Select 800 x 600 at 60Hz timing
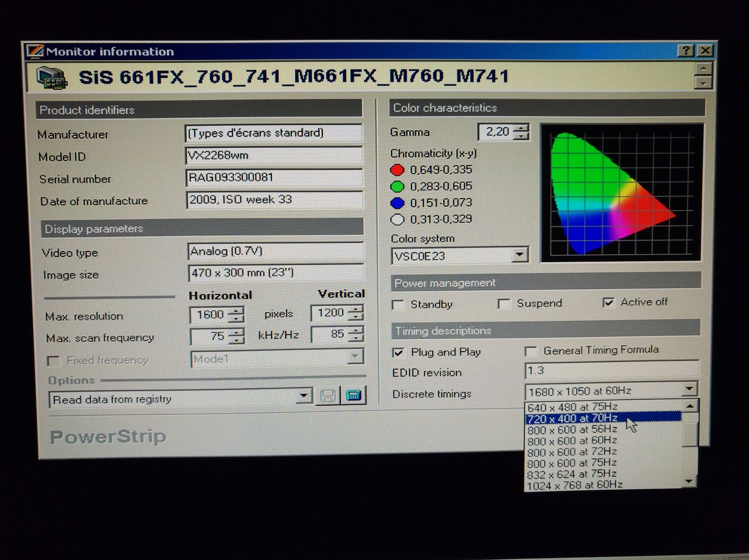Screen dimensions: 749x560 click(603, 441)
